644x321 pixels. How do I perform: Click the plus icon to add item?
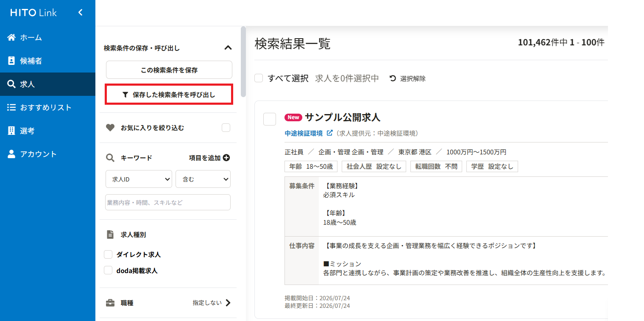(x=226, y=158)
